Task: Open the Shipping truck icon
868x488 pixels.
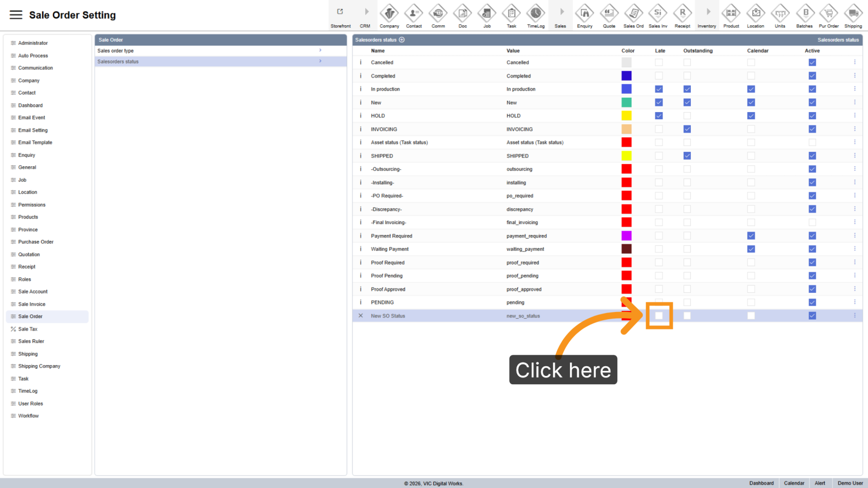Action: pyautogui.click(x=853, y=13)
